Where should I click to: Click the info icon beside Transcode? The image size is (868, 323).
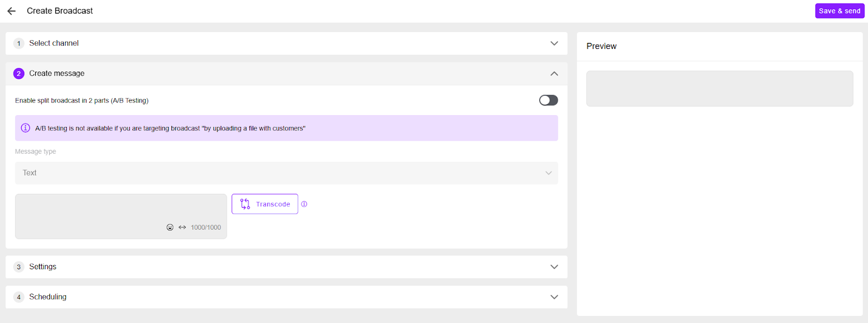304,204
